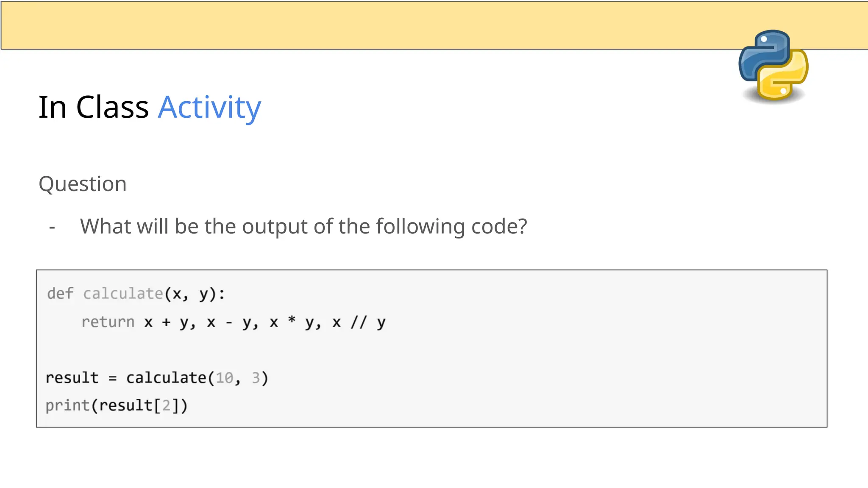Click the "print" keyword on the last line
The image size is (868, 488).
coord(67,405)
